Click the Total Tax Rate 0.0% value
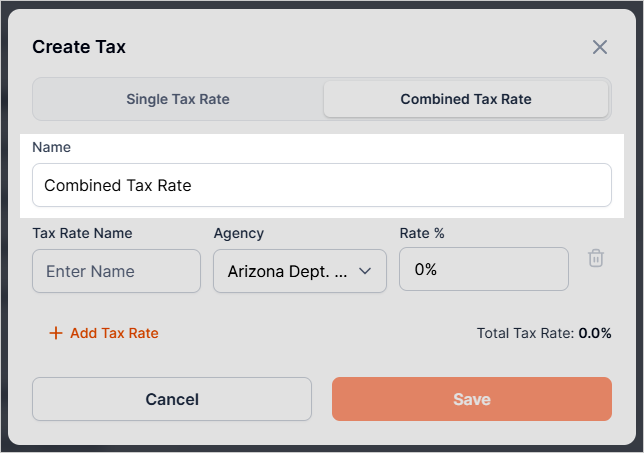Viewport: 644px width, 453px height. click(x=595, y=333)
